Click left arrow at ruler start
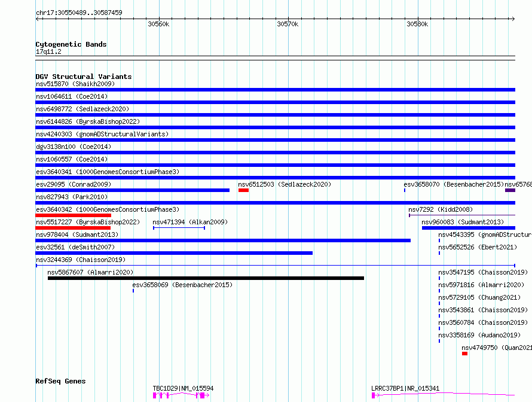The width and height of the screenshot is (532, 402). [37, 19]
